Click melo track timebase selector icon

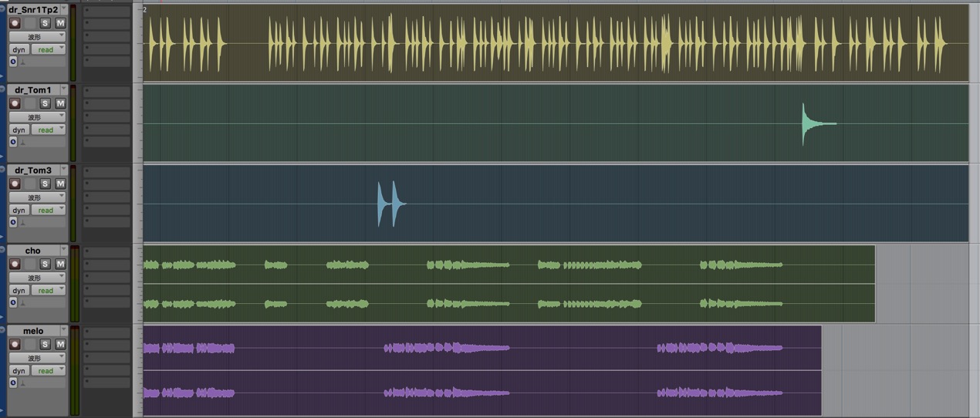click(13, 383)
